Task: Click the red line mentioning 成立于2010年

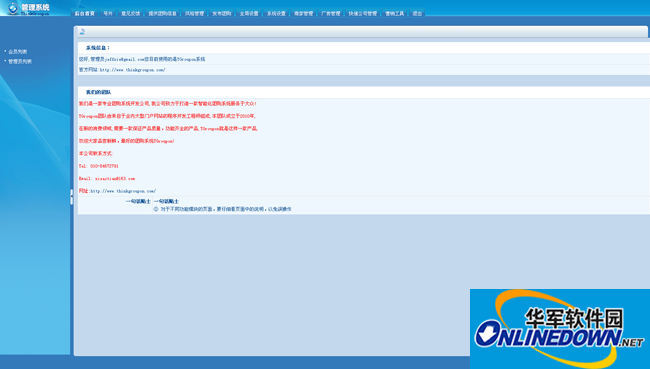Action: click(x=167, y=116)
